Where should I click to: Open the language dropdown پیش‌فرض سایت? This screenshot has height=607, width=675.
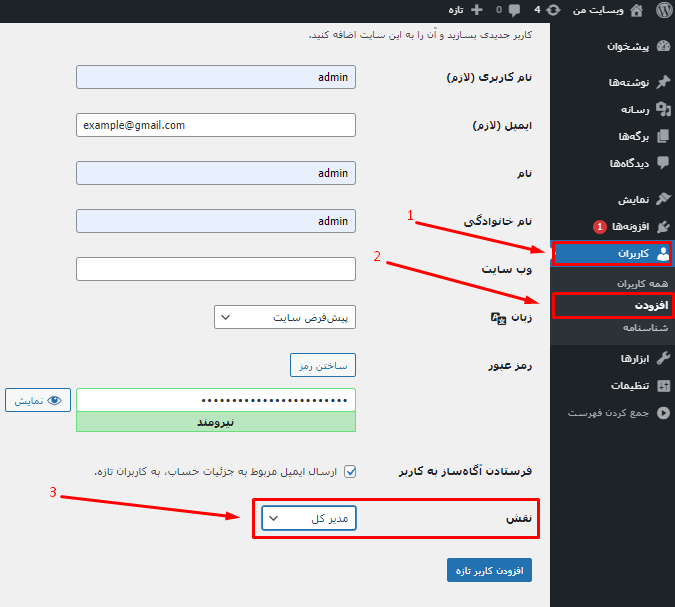[285, 317]
